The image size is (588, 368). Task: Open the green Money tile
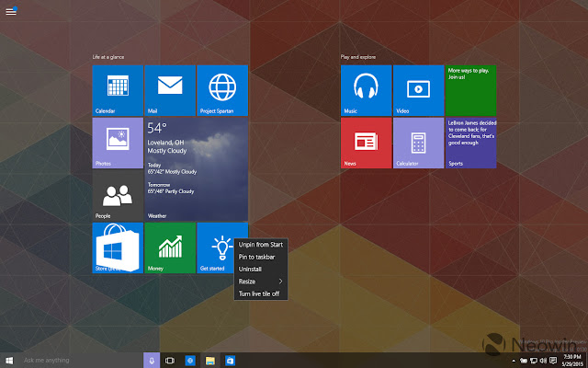click(x=170, y=247)
